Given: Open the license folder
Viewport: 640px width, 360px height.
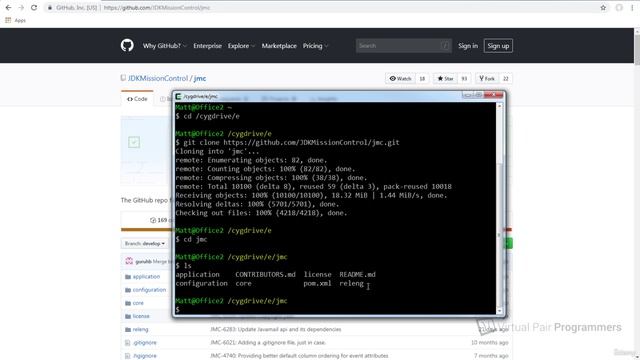Looking at the screenshot, I should [x=141, y=316].
